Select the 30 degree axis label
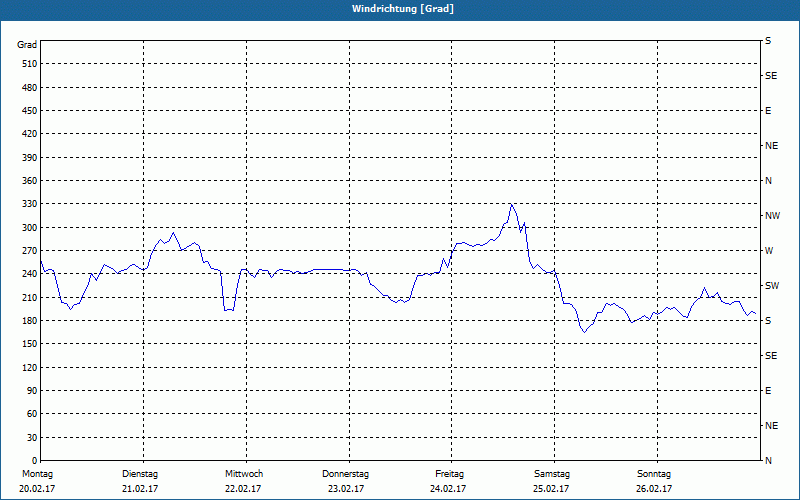800x500 pixels. (32, 437)
